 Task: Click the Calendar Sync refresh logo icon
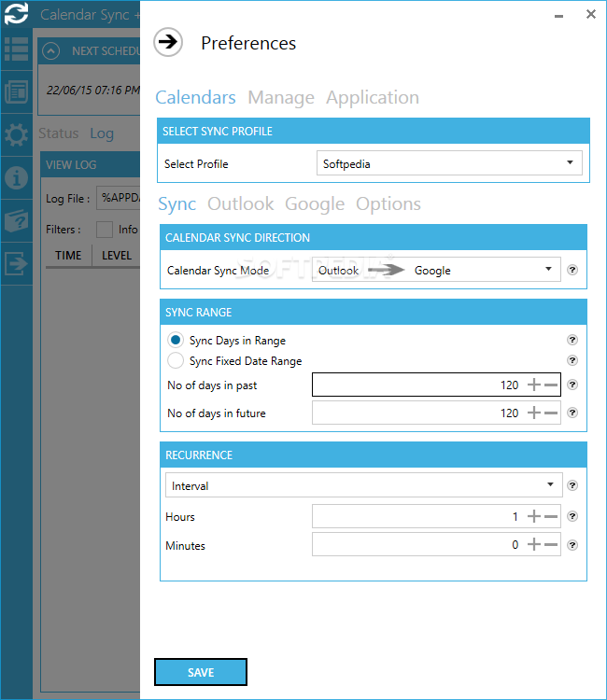[16, 13]
